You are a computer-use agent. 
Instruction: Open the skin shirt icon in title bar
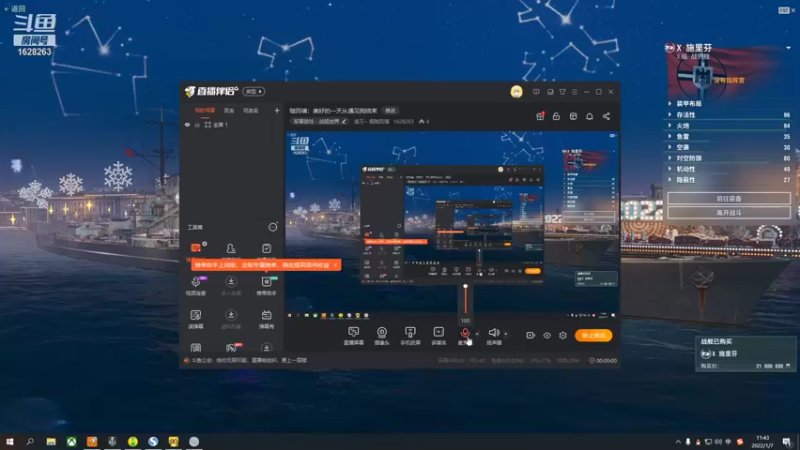click(562, 92)
